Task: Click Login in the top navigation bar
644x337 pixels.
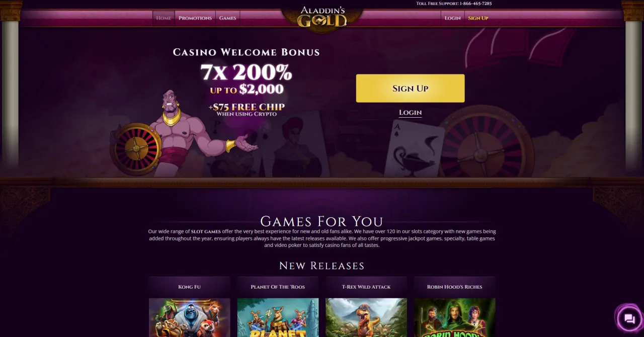Action: 452,18
